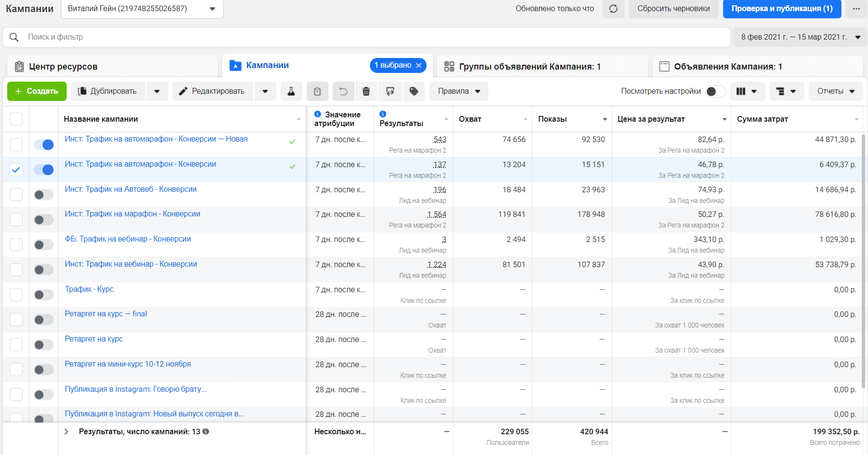The image size is (868, 455).
Task: Open the arrow next to Дублировать
Action: point(157,91)
